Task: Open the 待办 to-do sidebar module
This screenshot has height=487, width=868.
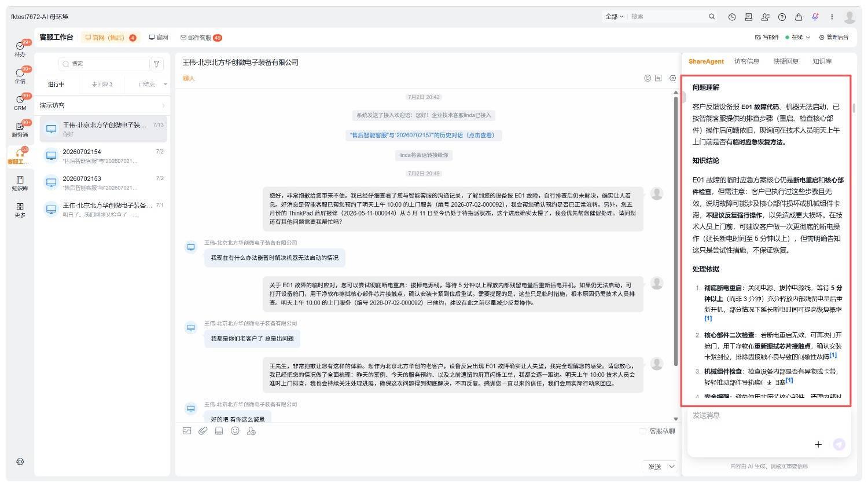Action: point(20,48)
